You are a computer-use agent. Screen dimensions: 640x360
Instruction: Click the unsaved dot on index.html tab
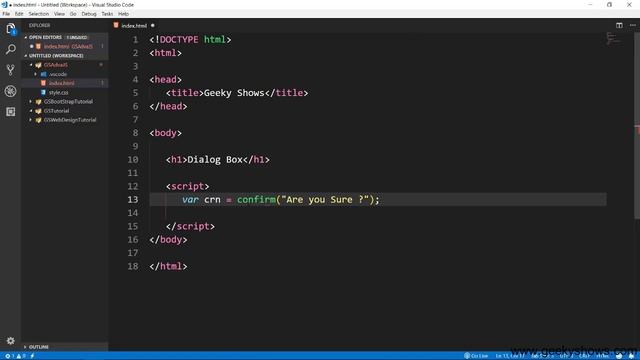[153, 25]
